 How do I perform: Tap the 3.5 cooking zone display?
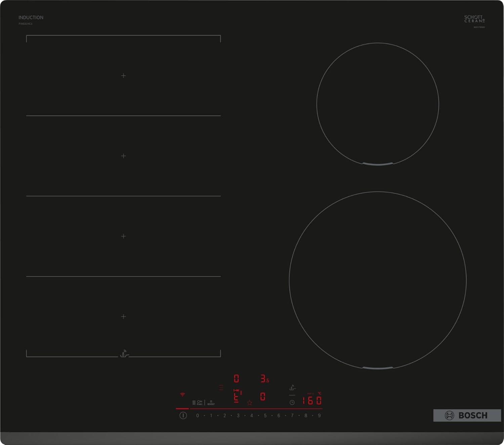(265, 379)
